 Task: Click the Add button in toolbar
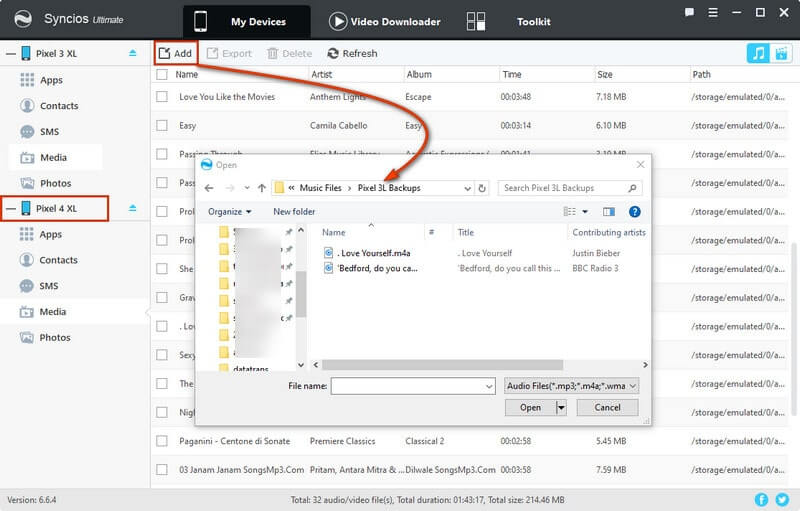click(x=176, y=53)
